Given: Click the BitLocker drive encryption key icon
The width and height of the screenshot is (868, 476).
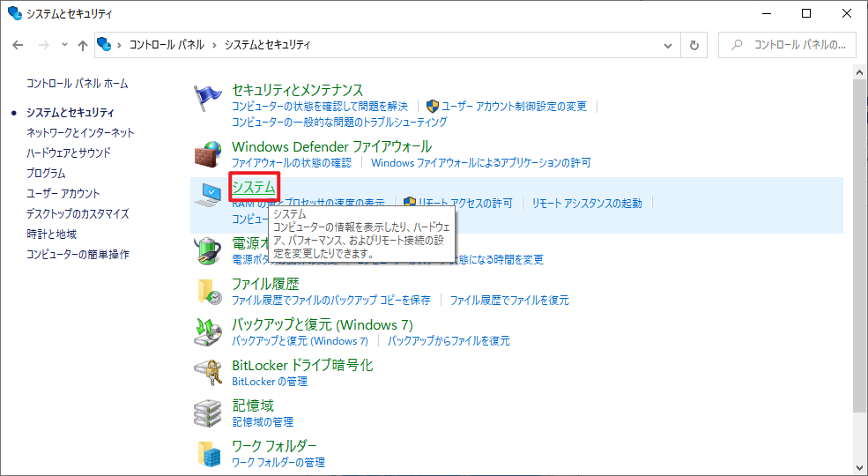Looking at the screenshot, I should tap(208, 373).
